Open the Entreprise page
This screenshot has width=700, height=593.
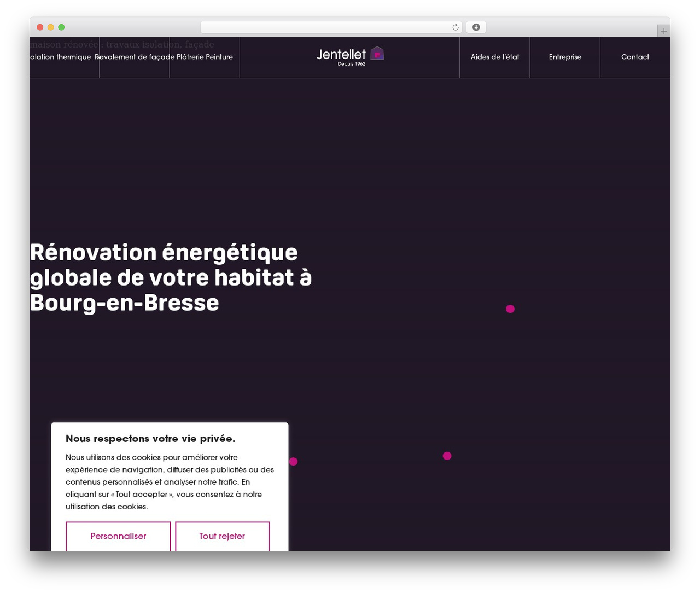coord(565,57)
